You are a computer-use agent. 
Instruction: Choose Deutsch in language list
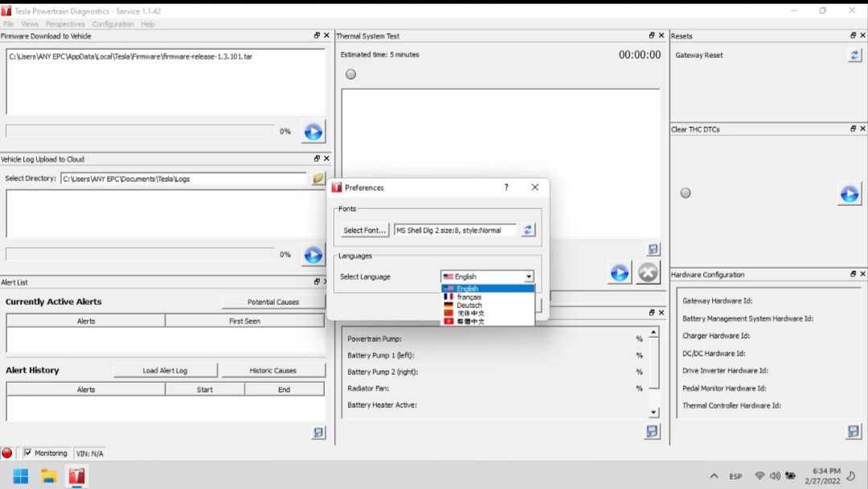[488, 305]
